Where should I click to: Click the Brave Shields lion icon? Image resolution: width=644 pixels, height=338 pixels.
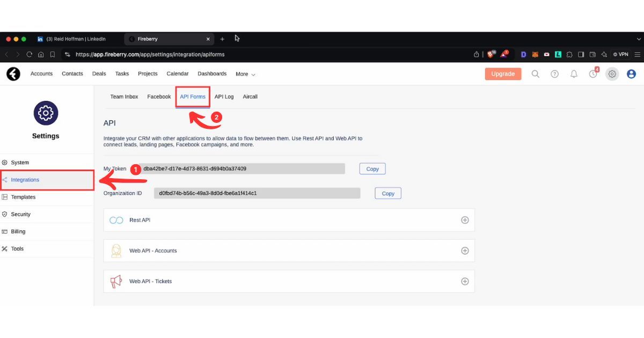pyautogui.click(x=491, y=54)
